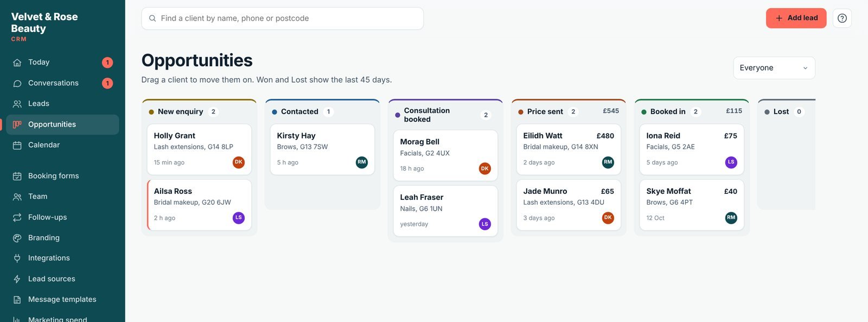The height and width of the screenshot is (322, 868).
Task: Go to Today in sidebar
Action: coord(62,62)
